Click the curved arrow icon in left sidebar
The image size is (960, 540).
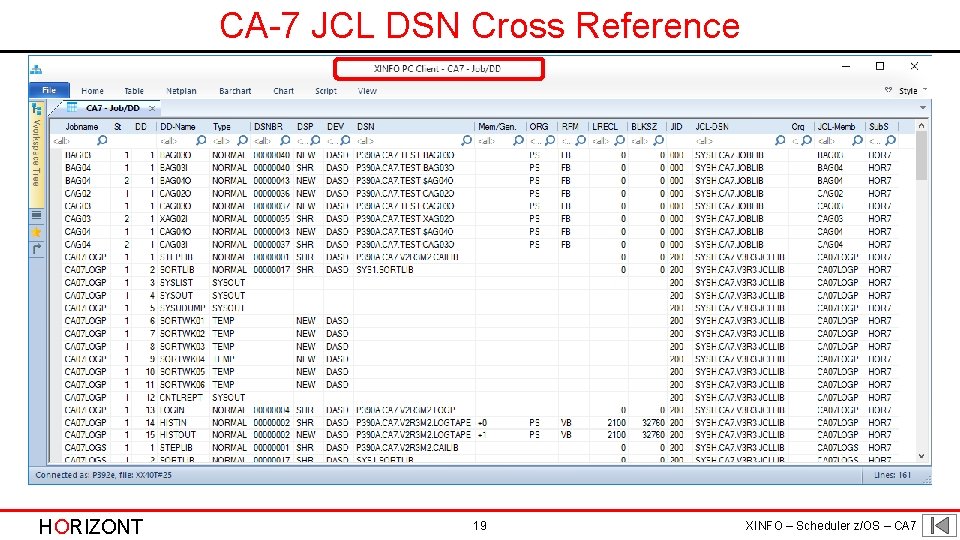click(x=37, y=249)
